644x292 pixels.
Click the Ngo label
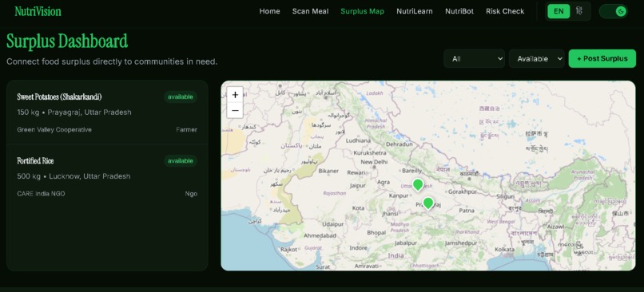191,194
